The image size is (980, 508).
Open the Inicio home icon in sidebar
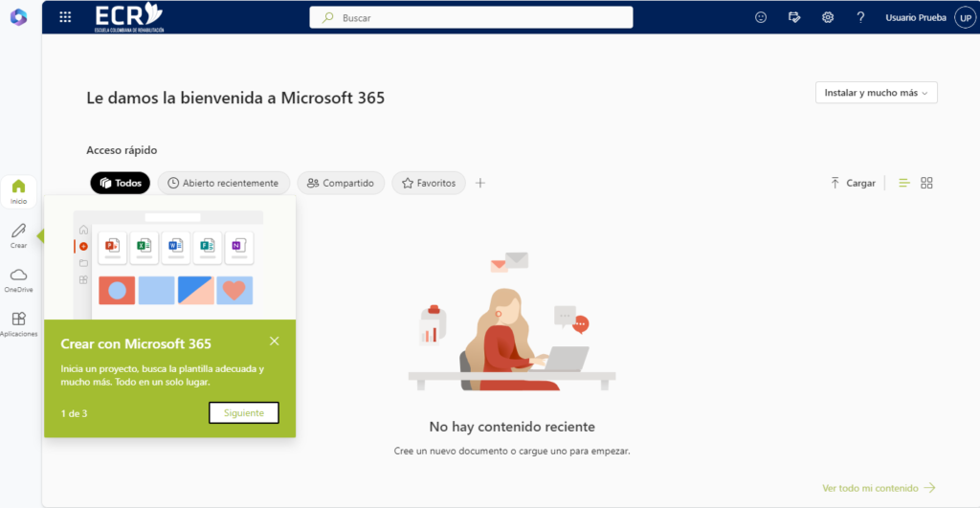point(18,190)
